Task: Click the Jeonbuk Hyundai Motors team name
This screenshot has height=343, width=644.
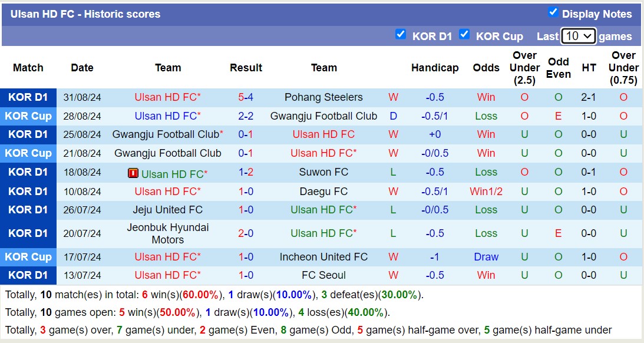Action: point(168,233)
